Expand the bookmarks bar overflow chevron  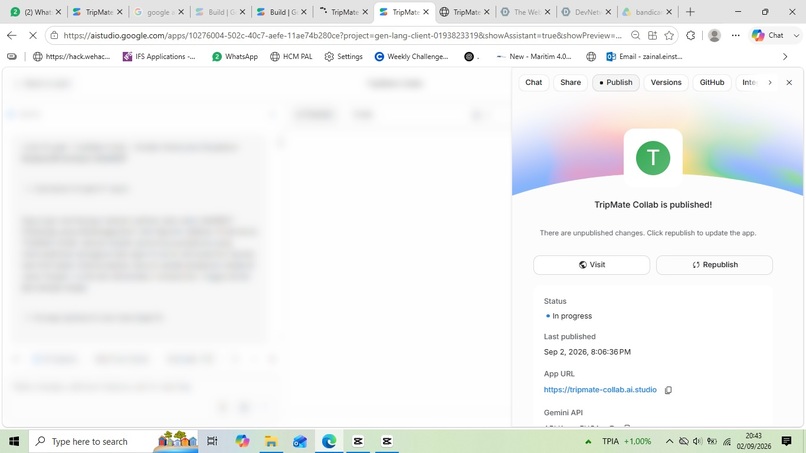(785, 57)
